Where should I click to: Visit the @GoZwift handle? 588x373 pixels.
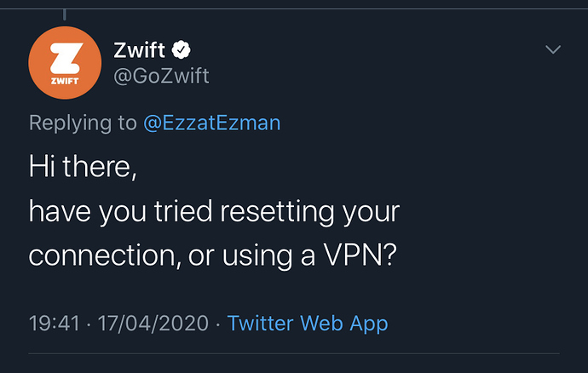[161, 76]
